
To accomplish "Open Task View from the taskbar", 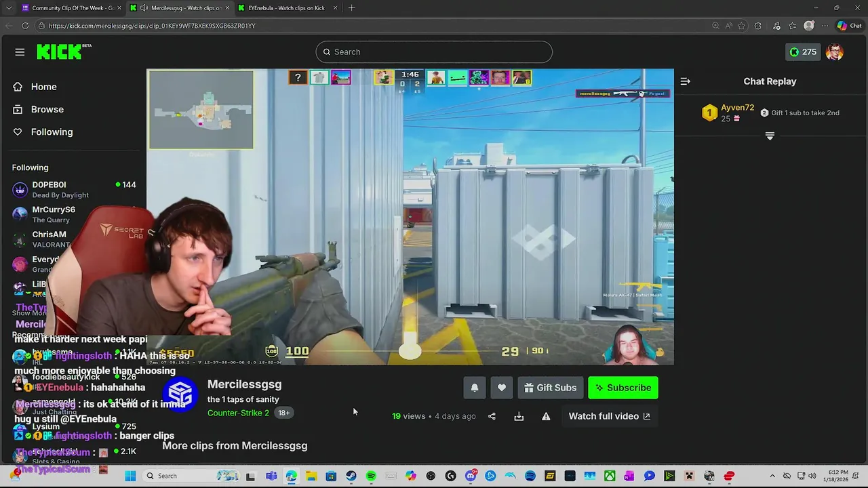I will pyautogui.click(x=250, y=476).
